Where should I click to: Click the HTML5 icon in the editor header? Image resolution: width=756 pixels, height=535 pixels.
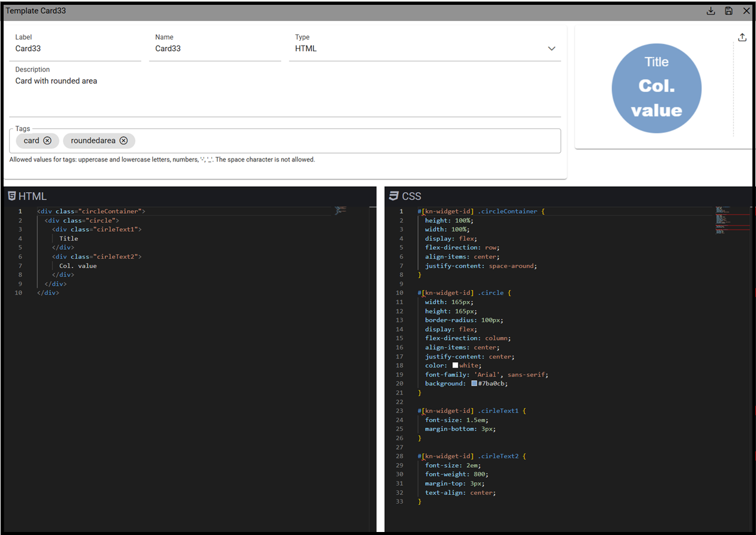tap(11, 196)
